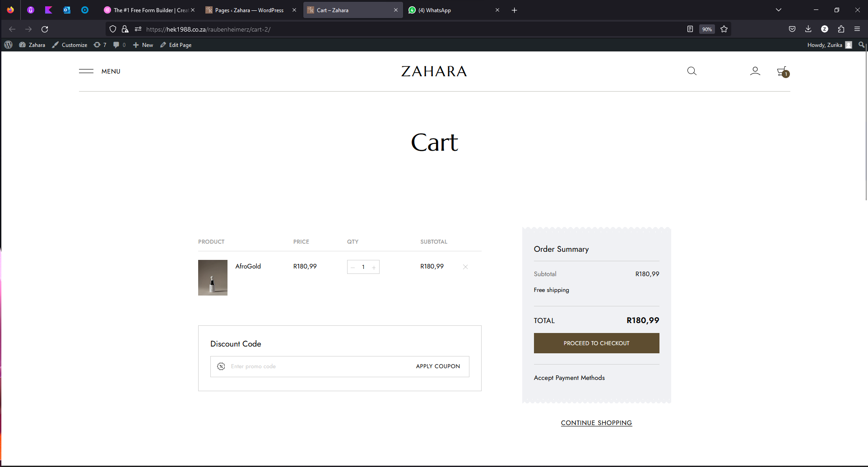This screenshot has width=868, height=467.
Task: Reload the current page
Action: (45, 29)
